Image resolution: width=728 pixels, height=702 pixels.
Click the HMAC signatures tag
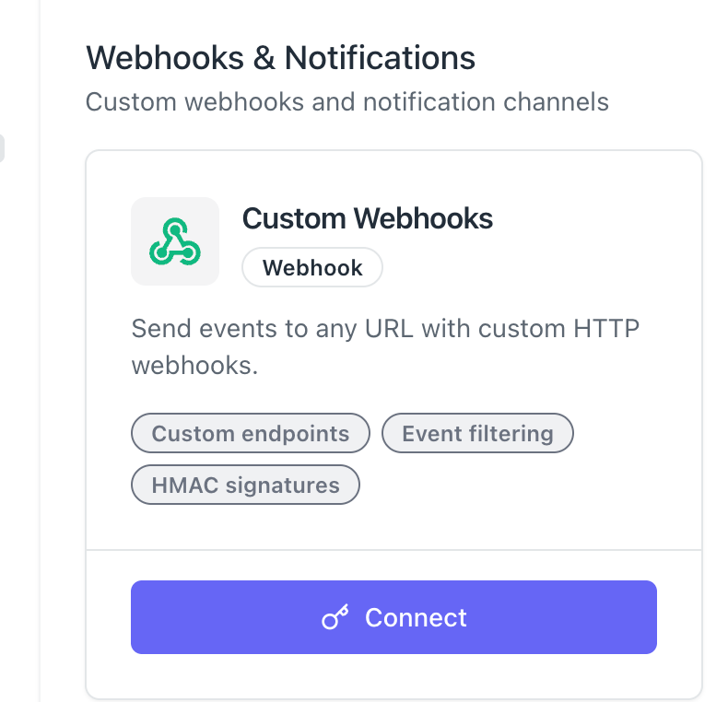tap(245, 486)
